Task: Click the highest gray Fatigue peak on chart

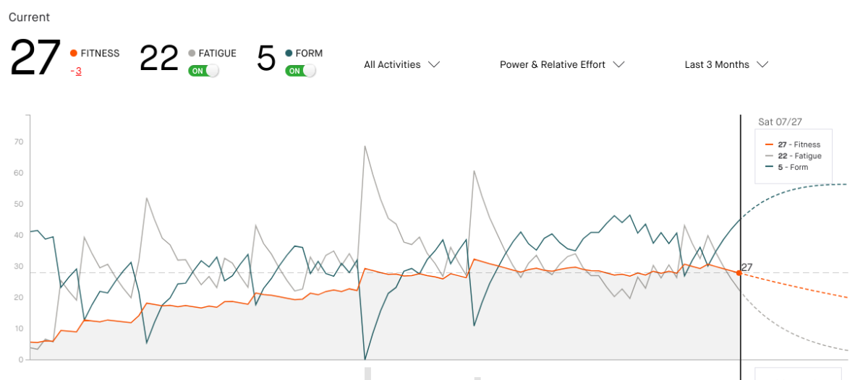Action: coord(365,146)
